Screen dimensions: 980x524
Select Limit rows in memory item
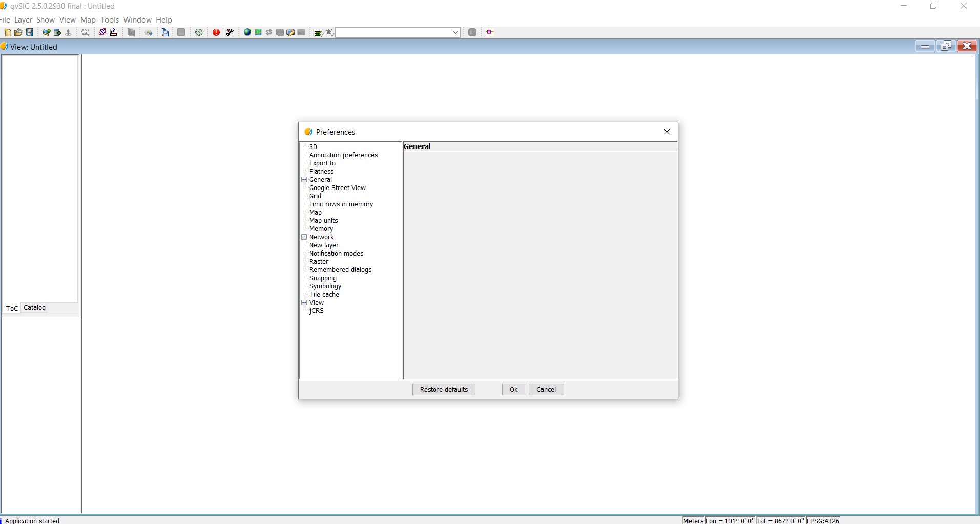[x=341, y=204]
